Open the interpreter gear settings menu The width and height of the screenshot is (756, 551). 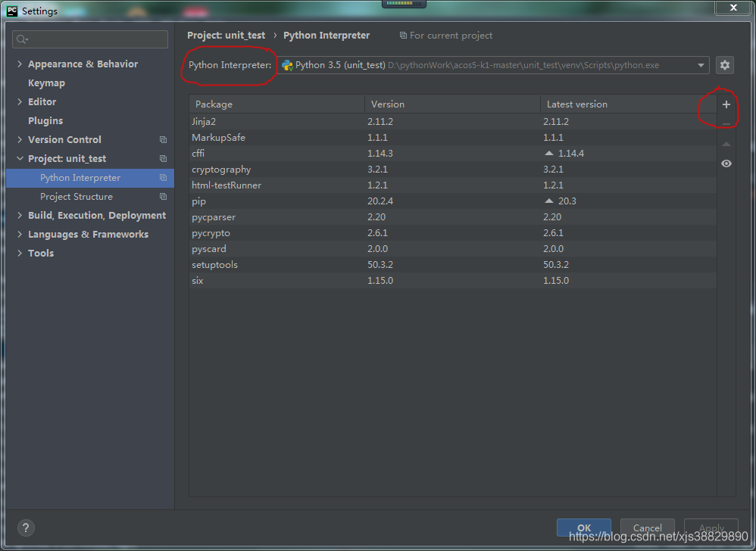pos(725,65)
